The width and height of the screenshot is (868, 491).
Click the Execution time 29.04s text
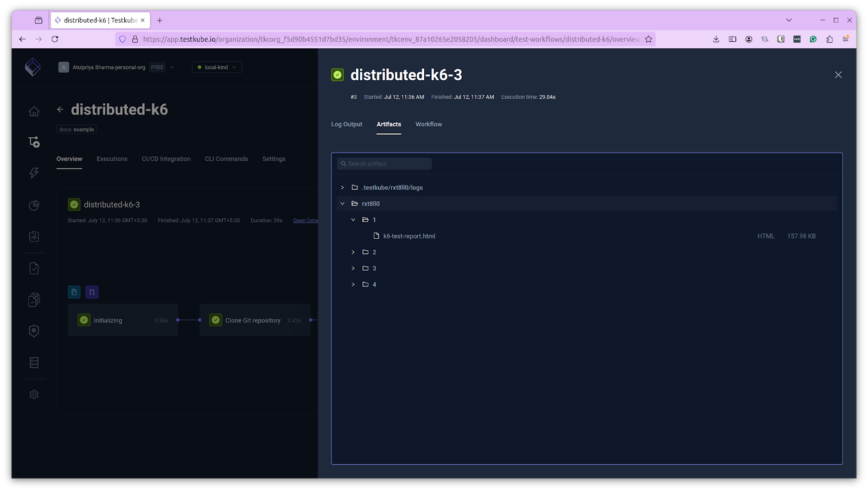(528, 97)
